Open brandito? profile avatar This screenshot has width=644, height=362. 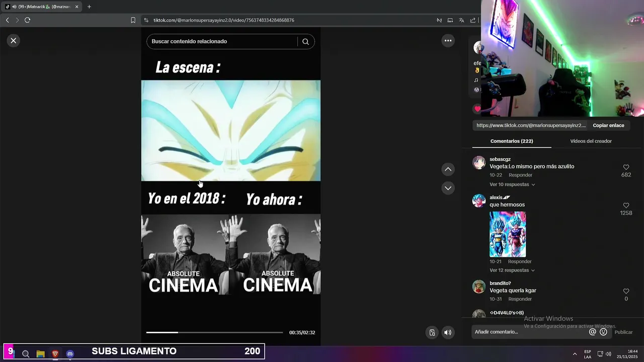479,287
